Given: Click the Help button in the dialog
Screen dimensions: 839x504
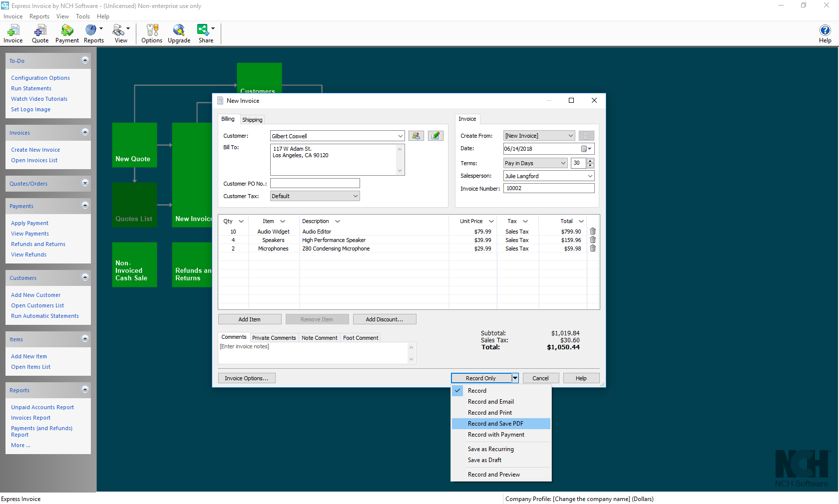Looking at the screenshot, I should point(581,378).
